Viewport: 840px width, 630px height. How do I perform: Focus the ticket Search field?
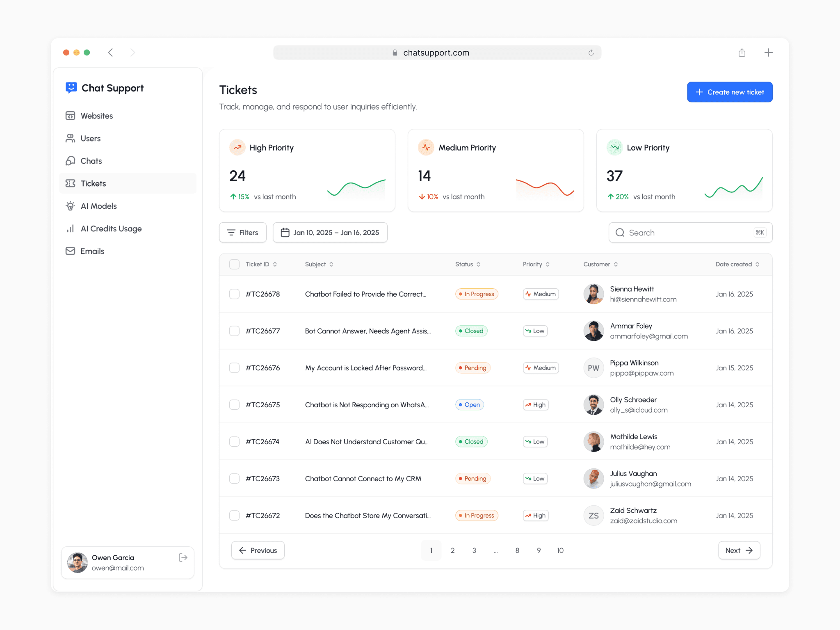point(685,233)
